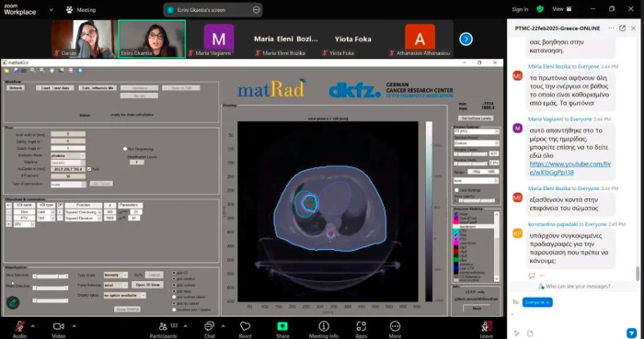Open Meeting info icon
The width and height of the screenshot is (644, 339).
[324, 326]
